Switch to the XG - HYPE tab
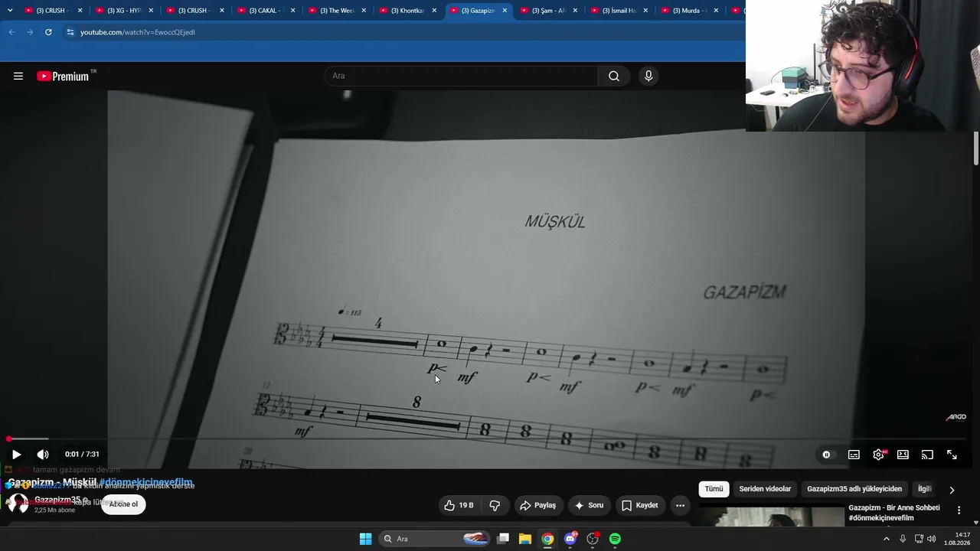This screenshot has width=980, height=551. tap(124, 11)
